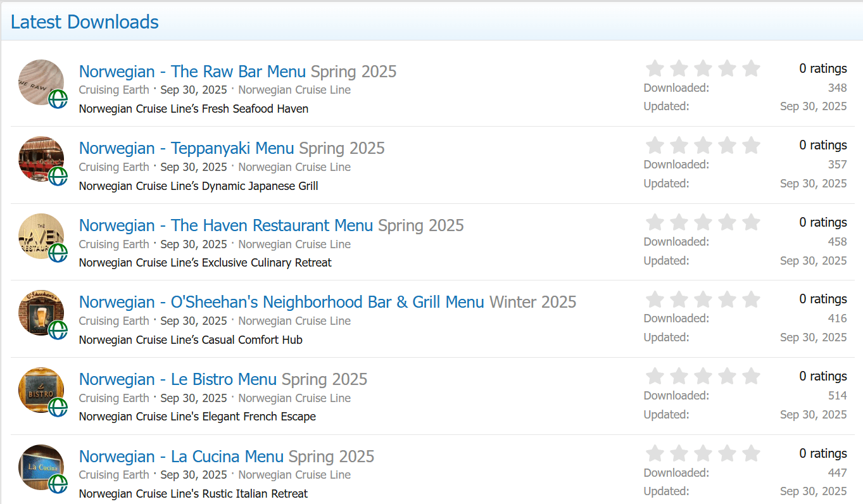Screen dimensions: 863x504
Task: Select the download count 416
Action: [x=837, y=318]
